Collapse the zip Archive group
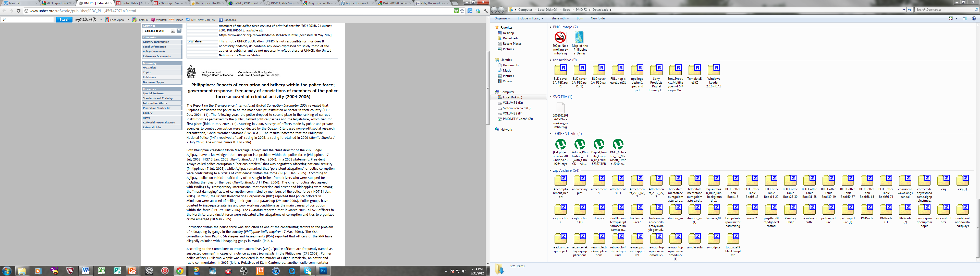Image resolution: width=980 pixels, height=276 pixels. 550,170
